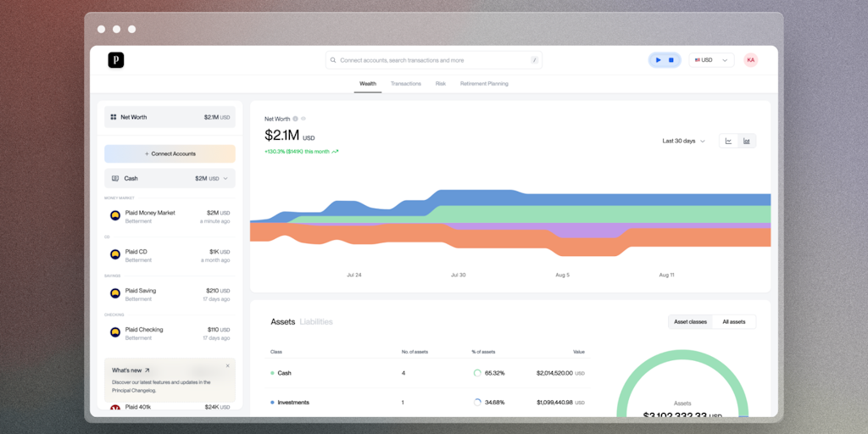Select the Asset classes toggle

point(690,321)
